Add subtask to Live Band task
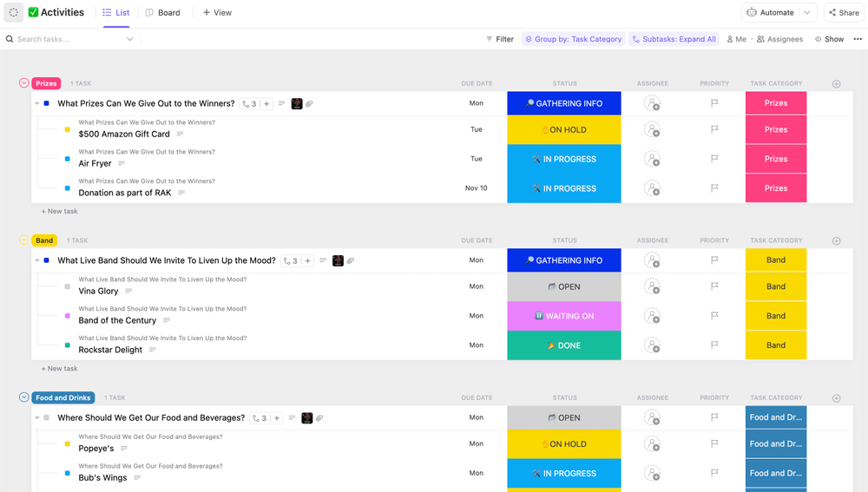The width and height of the screenshot is (868, 492). pyautogui.click(x=307, y=261)
